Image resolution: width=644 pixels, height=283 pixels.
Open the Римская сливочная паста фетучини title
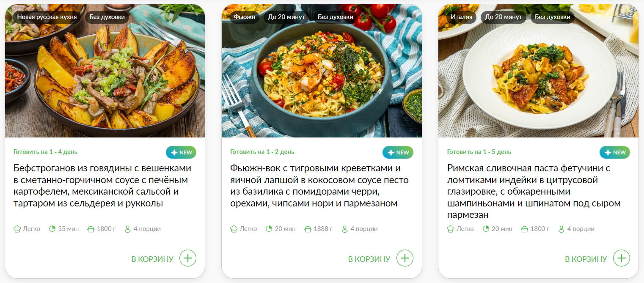pyautogui.click(x=529, y=192)
